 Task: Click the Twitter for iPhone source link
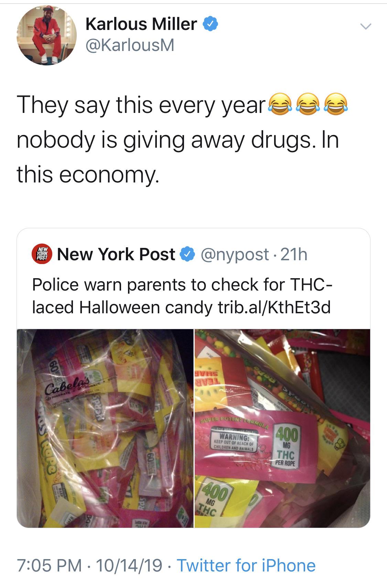[246, 565]
